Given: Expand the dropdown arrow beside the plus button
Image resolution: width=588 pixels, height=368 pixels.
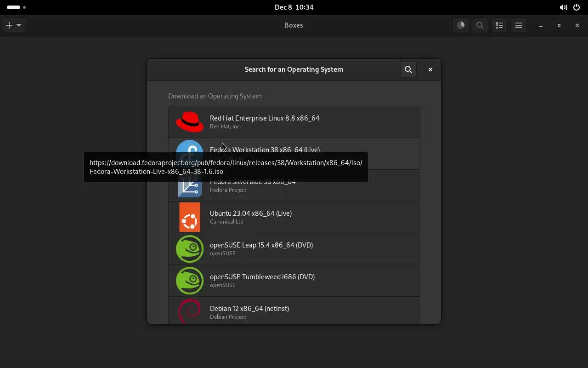Looking at the screenshot, I should [19, 25].
